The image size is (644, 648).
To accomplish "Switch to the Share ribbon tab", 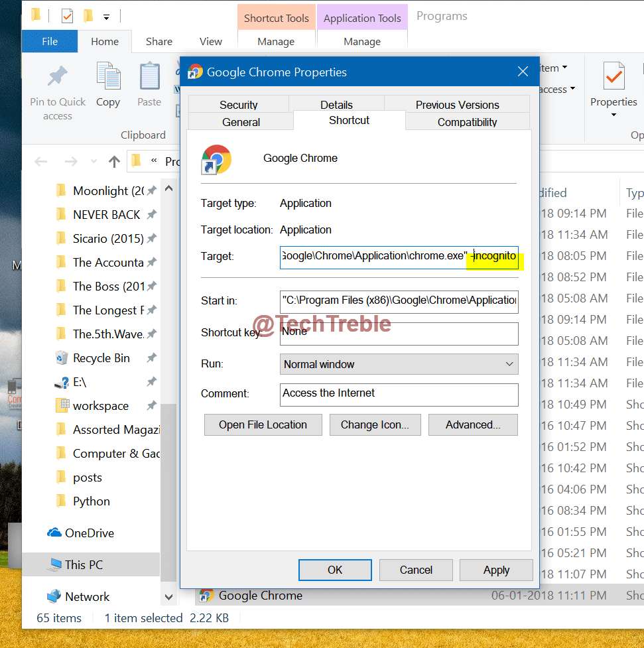I will click(159, 41).
